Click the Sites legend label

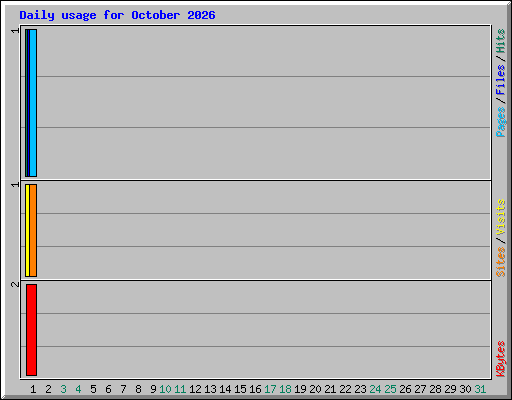pyautogui.click(x=500, y=262)
